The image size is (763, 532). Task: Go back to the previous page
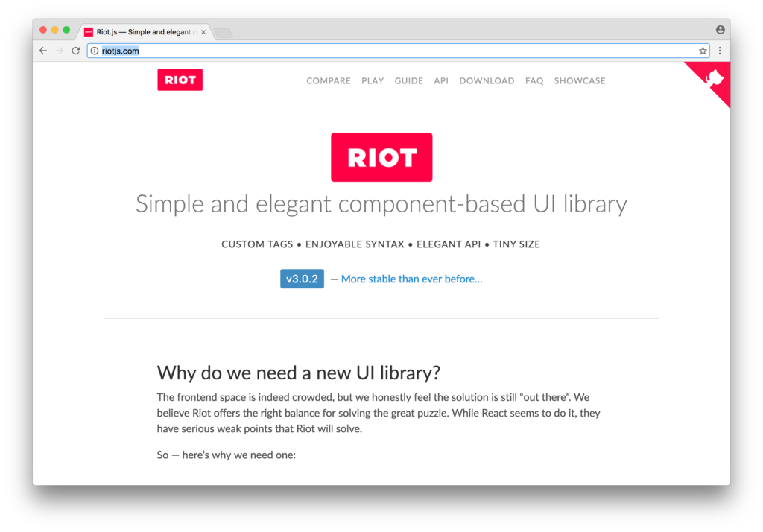pyautogui.click(x=43, y=51)
